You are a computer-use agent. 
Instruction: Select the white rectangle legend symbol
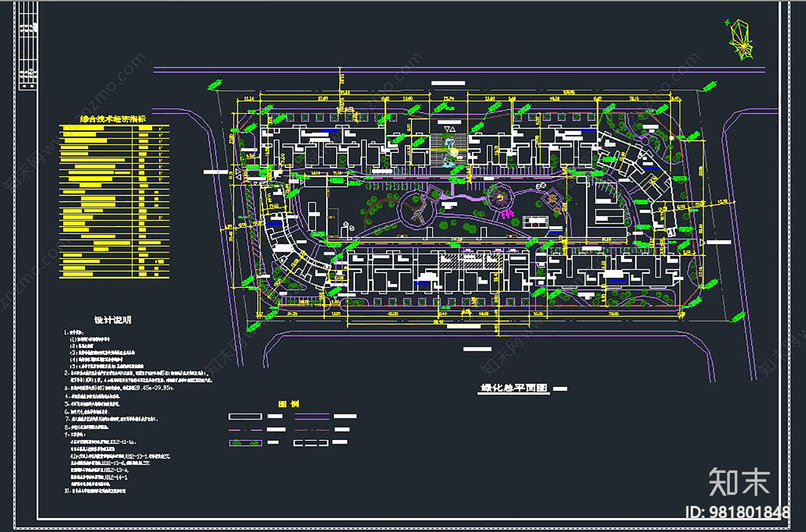[245, 417]
